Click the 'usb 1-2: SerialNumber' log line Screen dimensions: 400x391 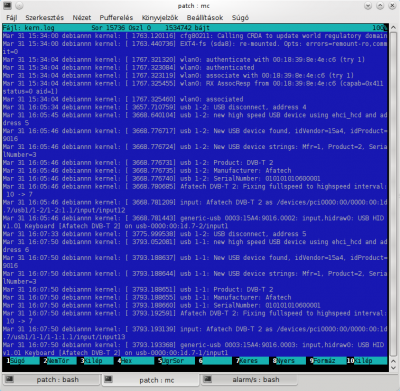pos(162,179)
